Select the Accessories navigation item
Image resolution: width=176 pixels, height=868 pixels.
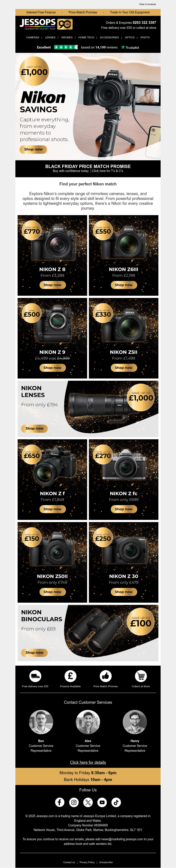pyautogui.click(x=109, y=37)
